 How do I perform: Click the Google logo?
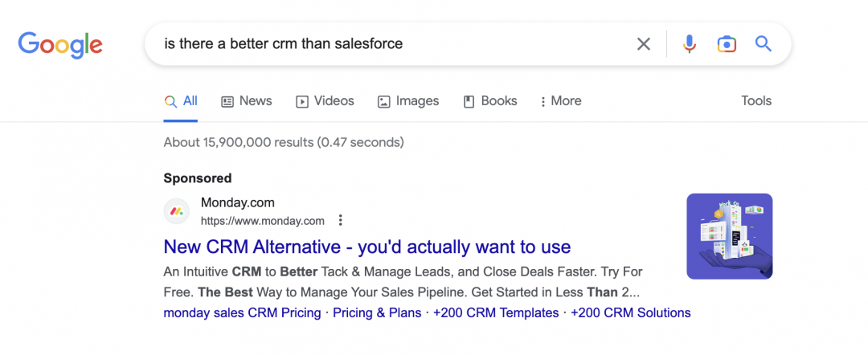[x=60, y=44]
